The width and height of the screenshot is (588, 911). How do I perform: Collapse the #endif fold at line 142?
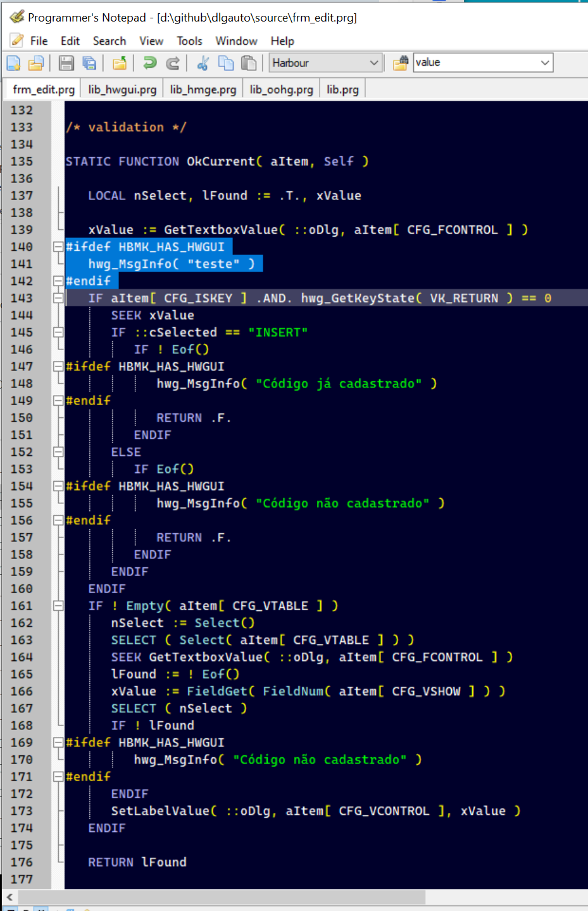[x=58, y=280]
